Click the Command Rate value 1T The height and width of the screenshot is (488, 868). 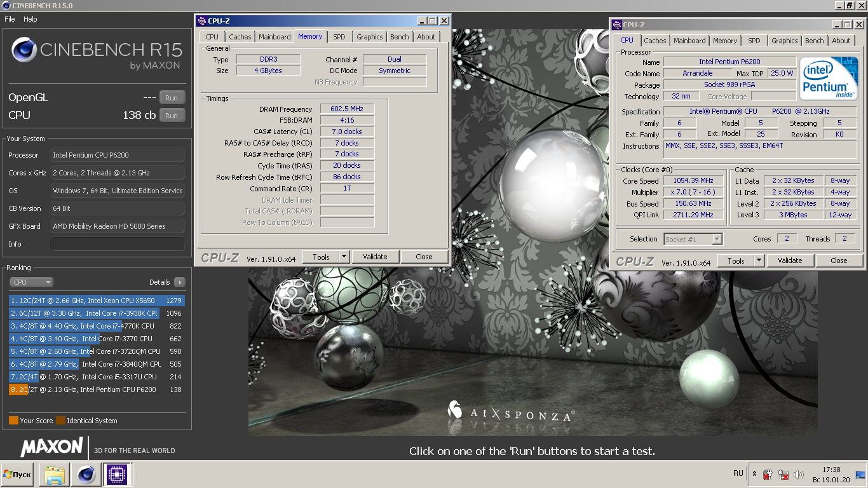[x=347, y=188]
